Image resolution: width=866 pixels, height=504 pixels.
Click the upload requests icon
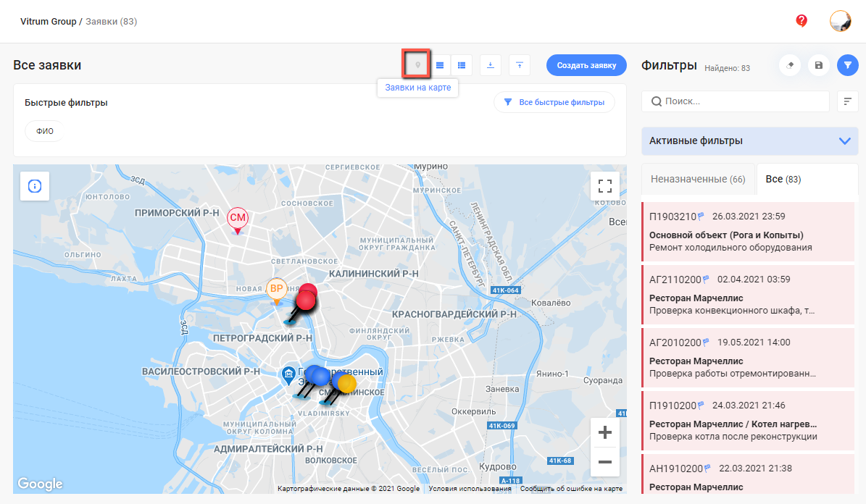tap(519, 65)
